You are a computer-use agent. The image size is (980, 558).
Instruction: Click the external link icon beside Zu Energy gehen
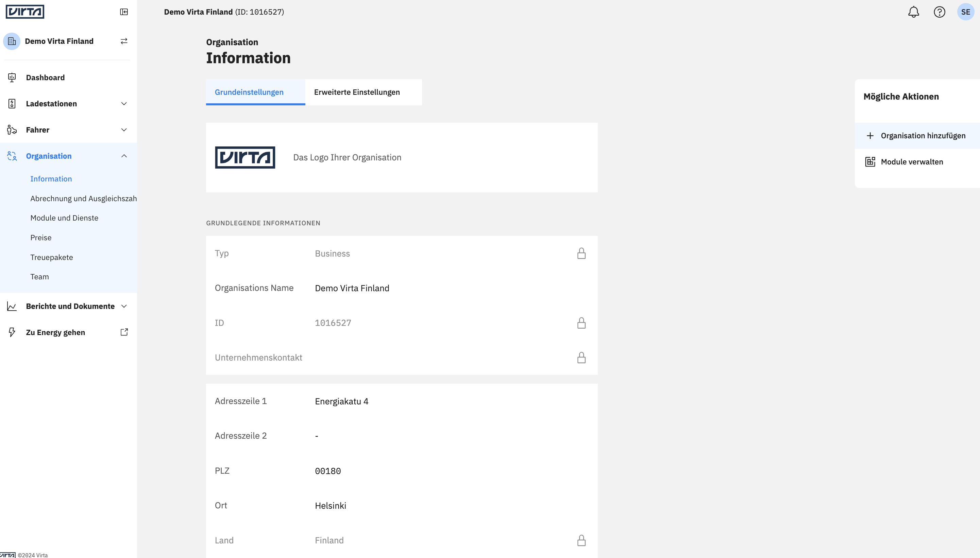pyautogui.click(x=124, y=332)
